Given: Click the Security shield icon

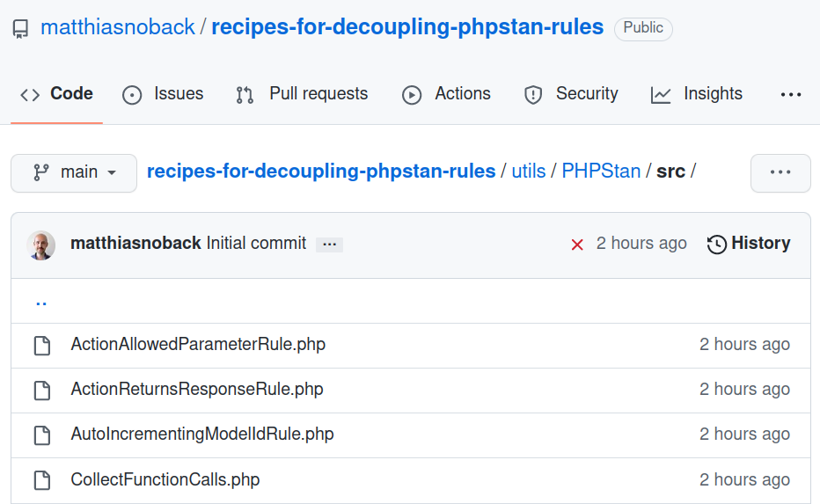Looking at the screenshot, I should click(533, 95).
